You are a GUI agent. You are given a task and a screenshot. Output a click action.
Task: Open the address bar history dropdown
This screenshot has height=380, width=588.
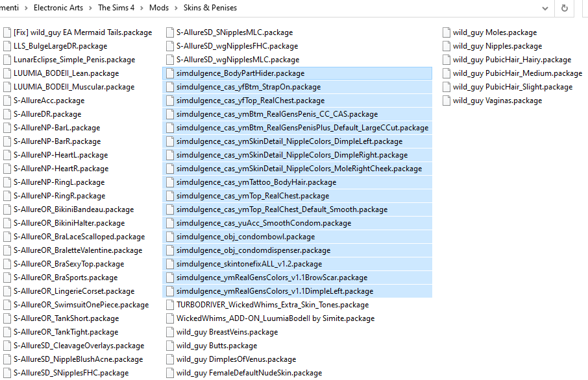coord(545,8)
